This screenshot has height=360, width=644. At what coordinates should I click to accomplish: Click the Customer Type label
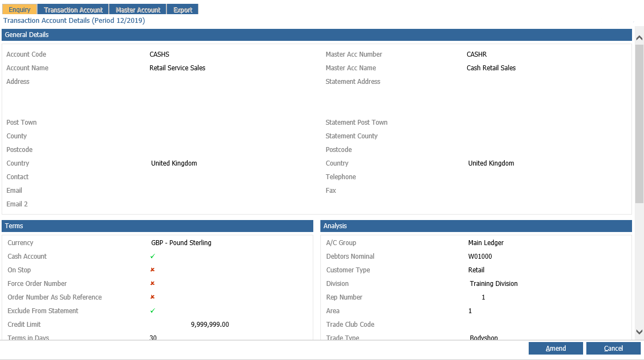click(x=348, y=270)
